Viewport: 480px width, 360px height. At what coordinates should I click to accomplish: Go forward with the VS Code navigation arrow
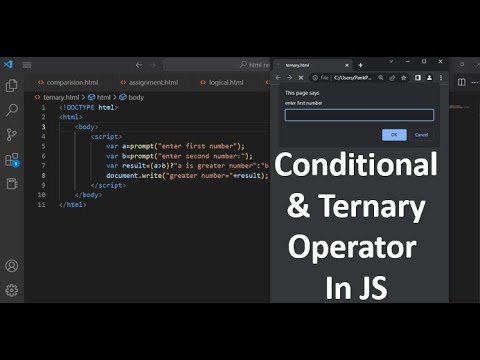coord(153,65)
